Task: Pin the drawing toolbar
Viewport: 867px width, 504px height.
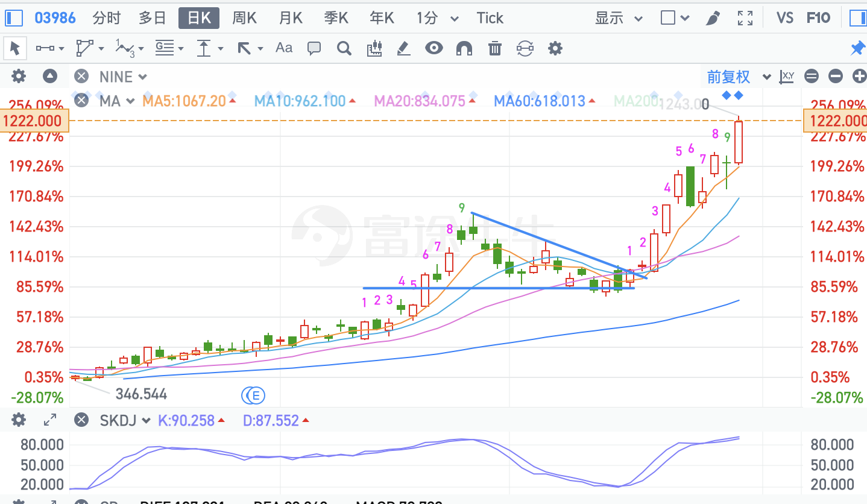Action: click(x=857, y=48)
